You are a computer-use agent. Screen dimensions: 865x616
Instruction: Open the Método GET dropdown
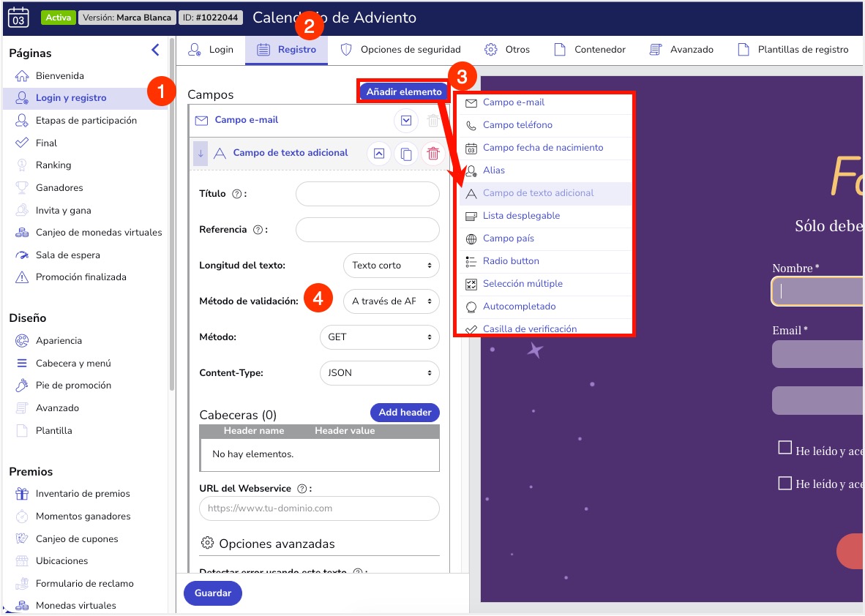(x=380, y=337)
